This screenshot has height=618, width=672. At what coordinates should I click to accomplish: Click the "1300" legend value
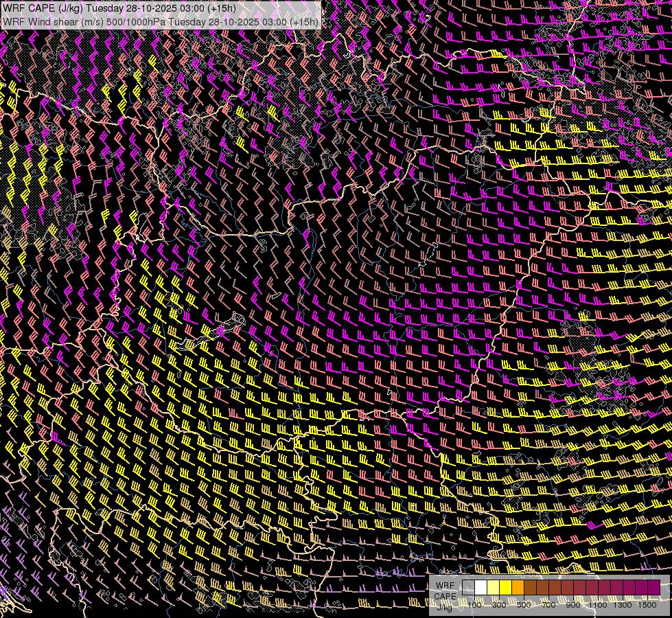point(623,605)
